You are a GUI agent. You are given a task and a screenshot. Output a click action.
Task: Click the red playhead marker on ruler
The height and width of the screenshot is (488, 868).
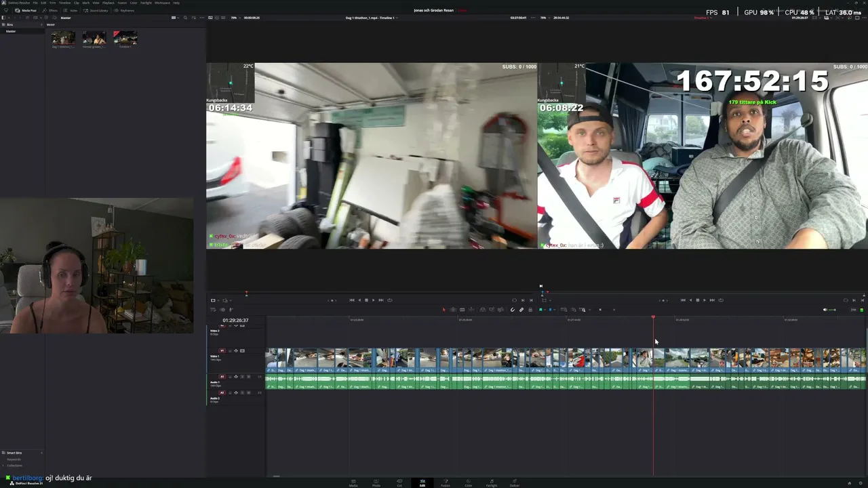[x=654, y=318]
